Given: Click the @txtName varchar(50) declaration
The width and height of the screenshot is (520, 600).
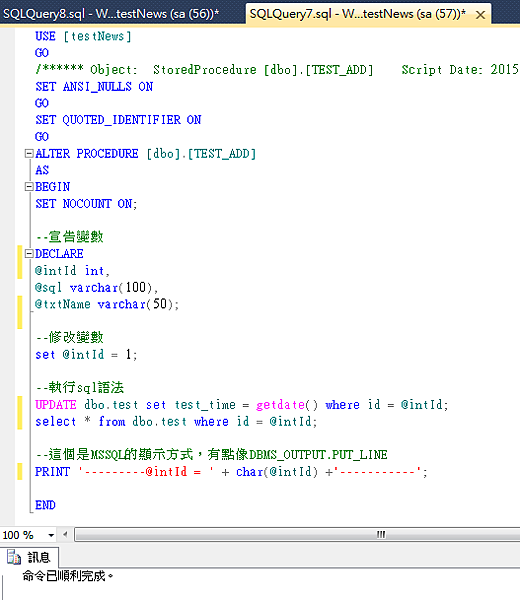Looking at the screenshot, I should point(107,304).
